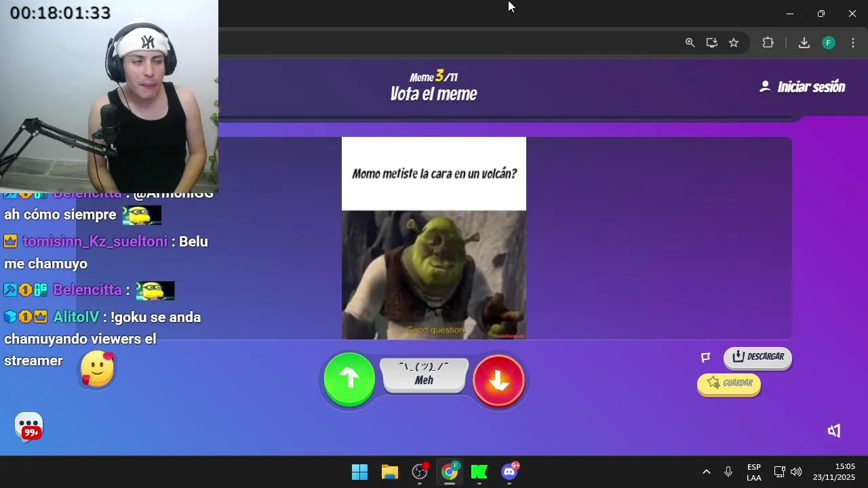This screenshot has height=488, width=868.
Task: Downvote the meme with red arrow button
Action: pyautogui.click(x=498, y=381)
